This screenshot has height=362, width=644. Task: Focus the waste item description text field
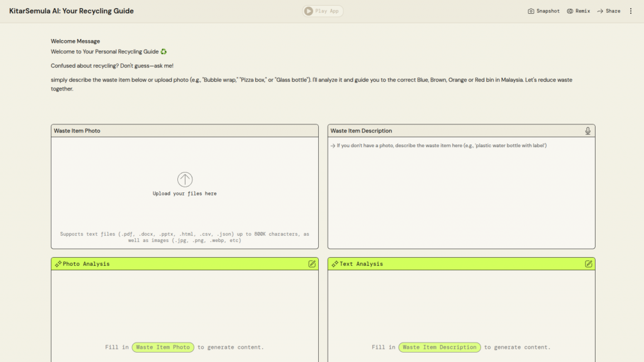coord(461,189)
